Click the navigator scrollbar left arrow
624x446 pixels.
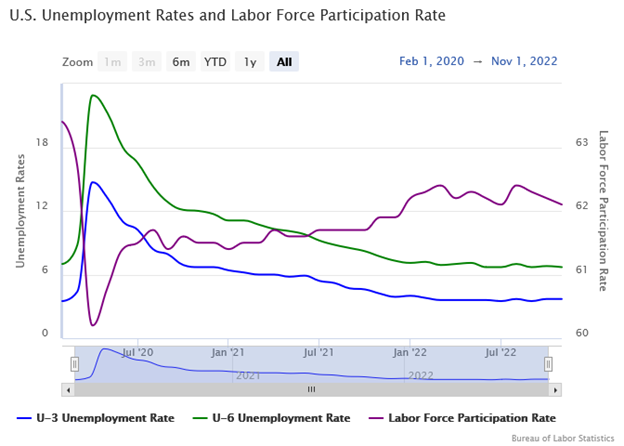pyautogui.click(x=67, y=389)
